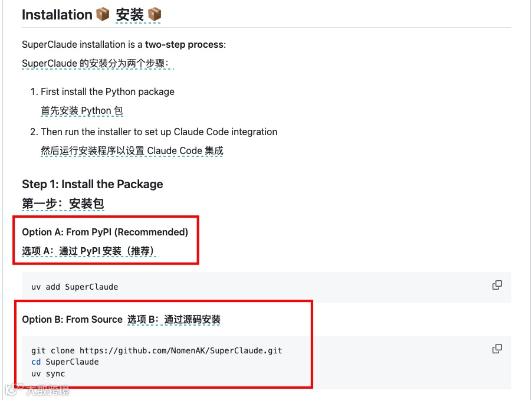Image resolution: width=532 pixels, height=400 pixels.
Task: Click translated text about Claude Code 集成
Action: point(132,150)
